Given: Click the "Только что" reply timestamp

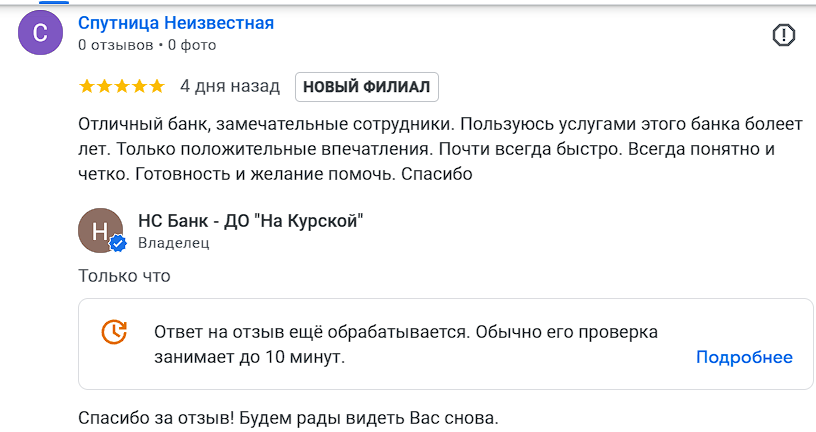Looking at the screenshot, I should coord(124,276).
